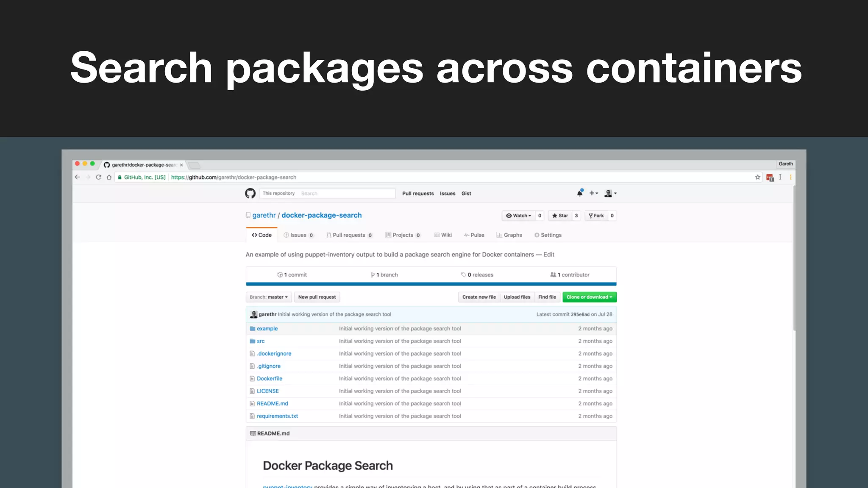868x488 pixels.
Task: Fork the repository
Action: pos(596,216)
